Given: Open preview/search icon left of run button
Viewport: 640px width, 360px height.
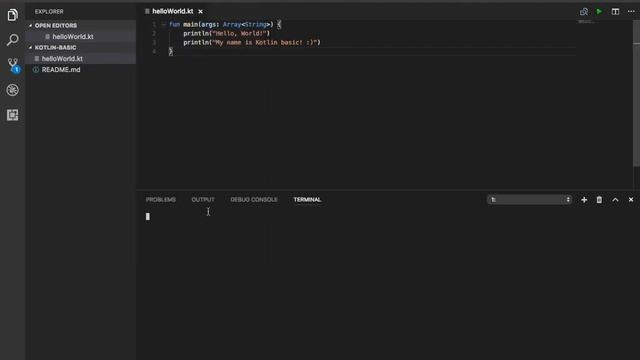Looking at the screenshot, I should [x=584, y=11].
